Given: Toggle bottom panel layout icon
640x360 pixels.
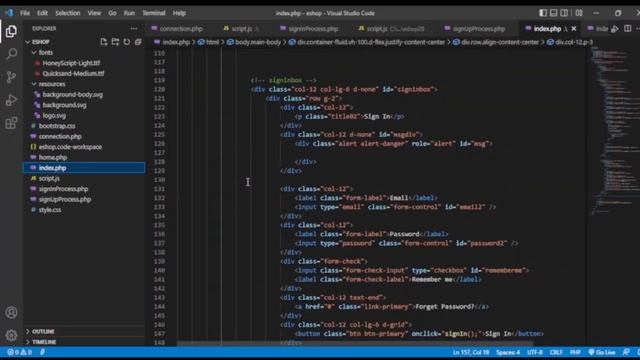Looking at the screenshot, I should pyautogui.click(x=553, y=13).
